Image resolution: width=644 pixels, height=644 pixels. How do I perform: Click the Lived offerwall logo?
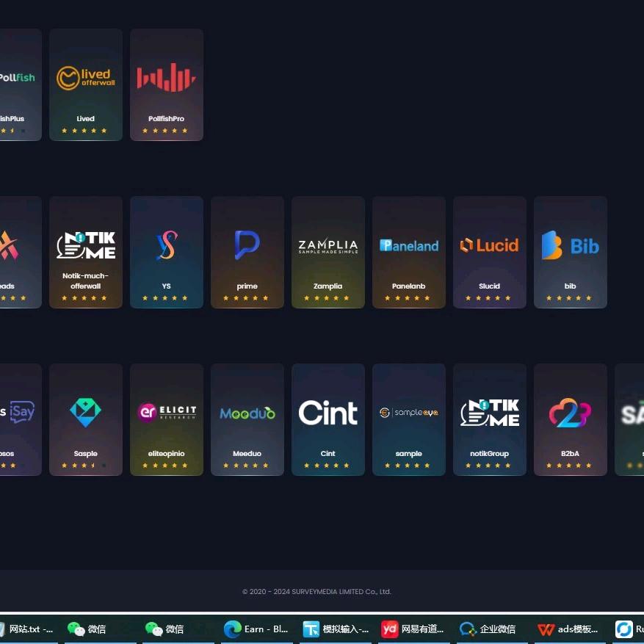[x=86, y=78]
